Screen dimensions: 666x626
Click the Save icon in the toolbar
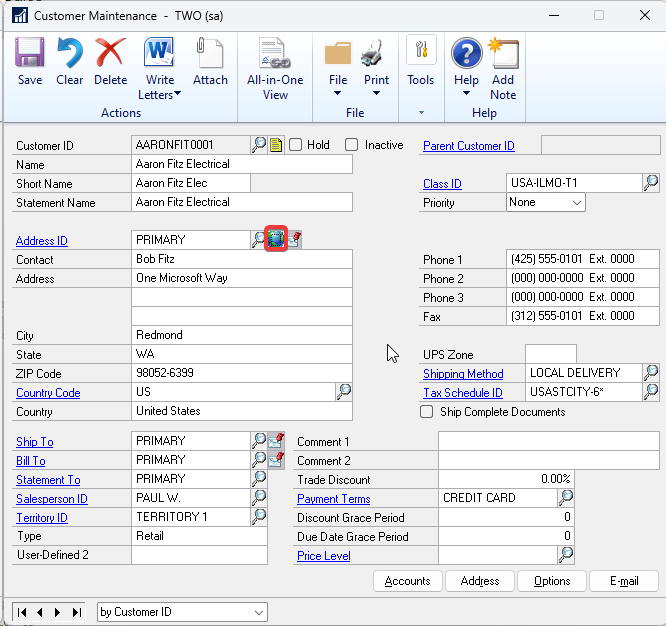pos(30,61)
